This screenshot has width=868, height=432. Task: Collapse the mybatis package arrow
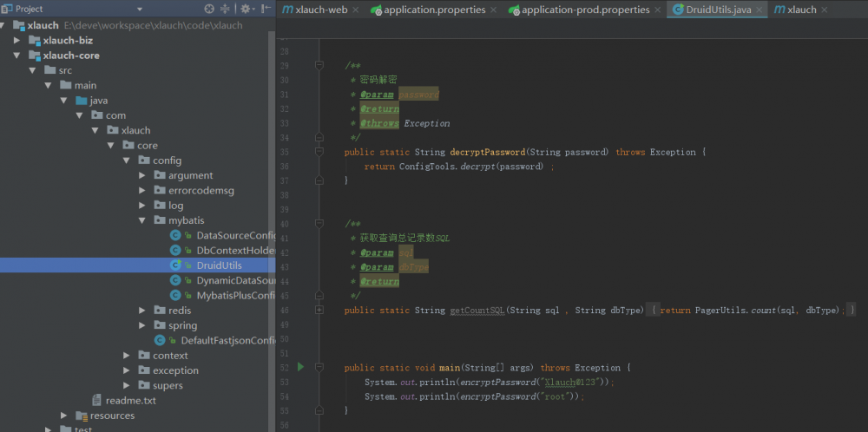click(142, 220)
